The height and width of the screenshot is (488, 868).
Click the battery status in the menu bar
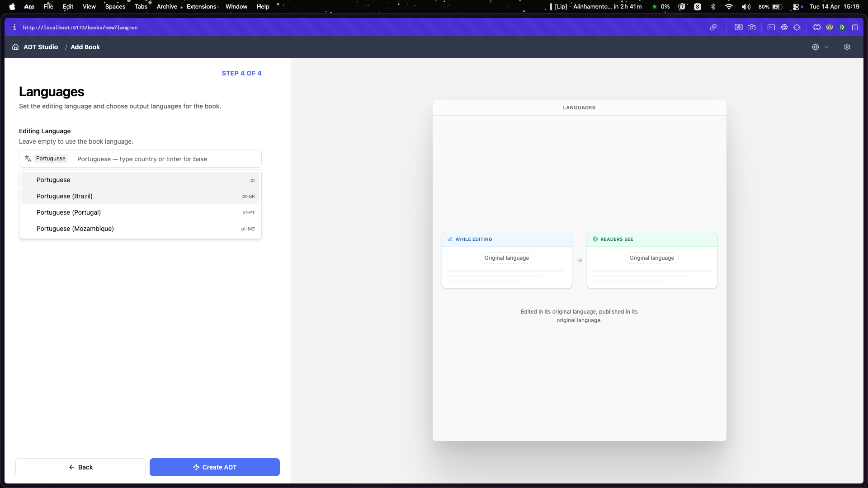coord(770,7)
